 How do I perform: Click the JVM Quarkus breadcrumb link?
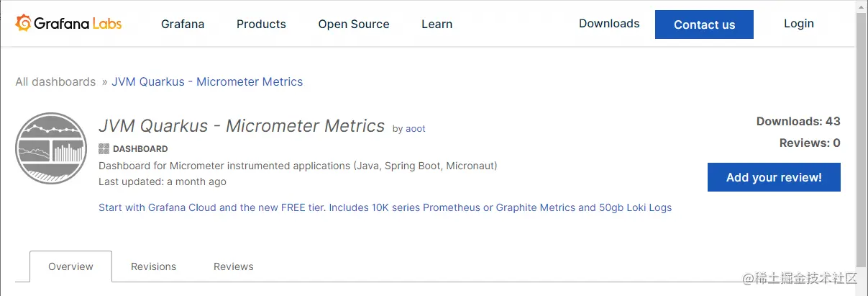pos(207,82)
